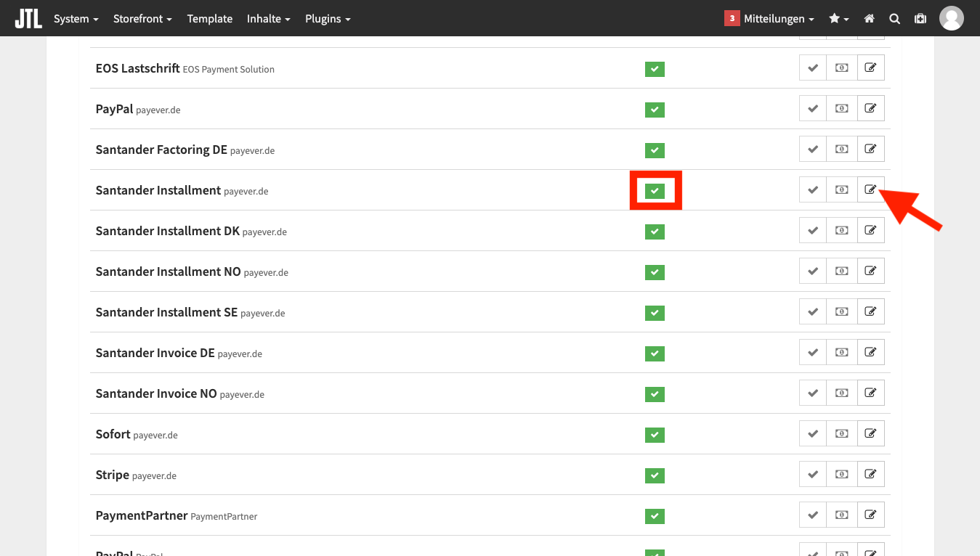Click the checkmark button in EOS Lastschrift row

coord(813,68)
